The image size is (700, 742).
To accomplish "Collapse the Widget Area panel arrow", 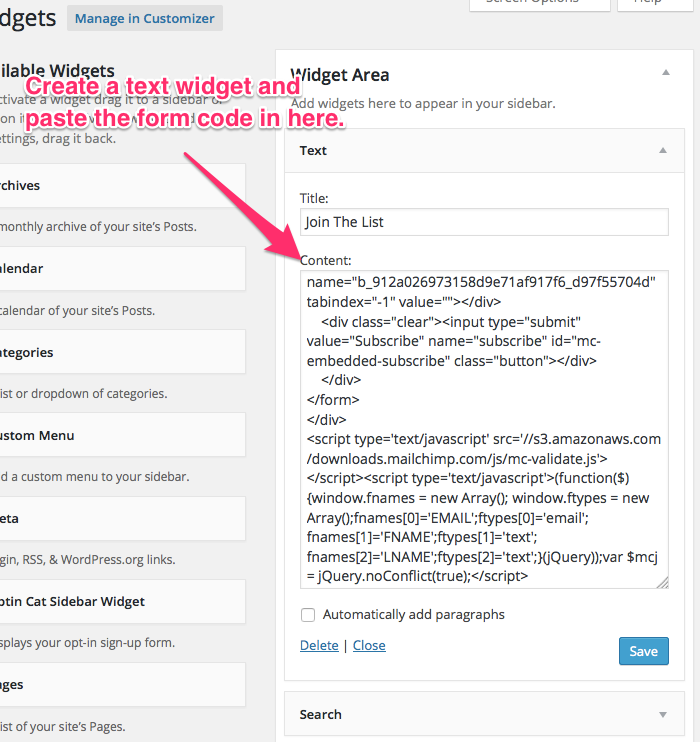I will pyautogui.click(x=665, y=73).
